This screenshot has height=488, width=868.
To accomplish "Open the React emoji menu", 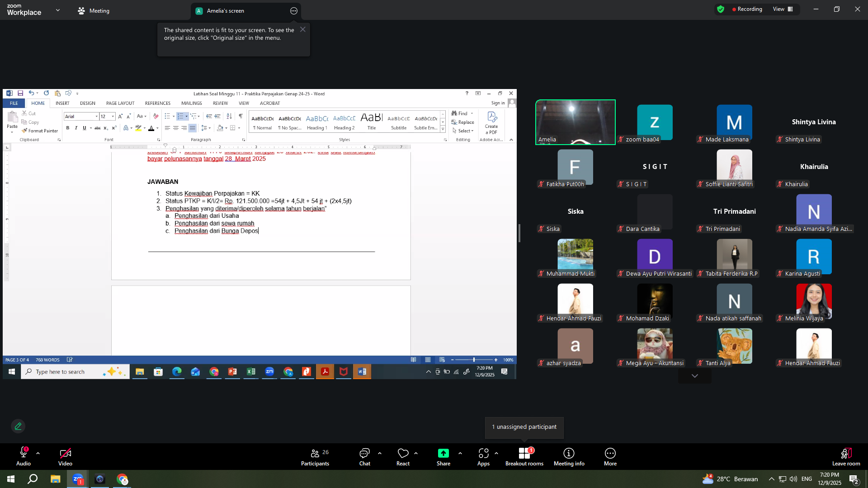I will click(x=403, y=456).
